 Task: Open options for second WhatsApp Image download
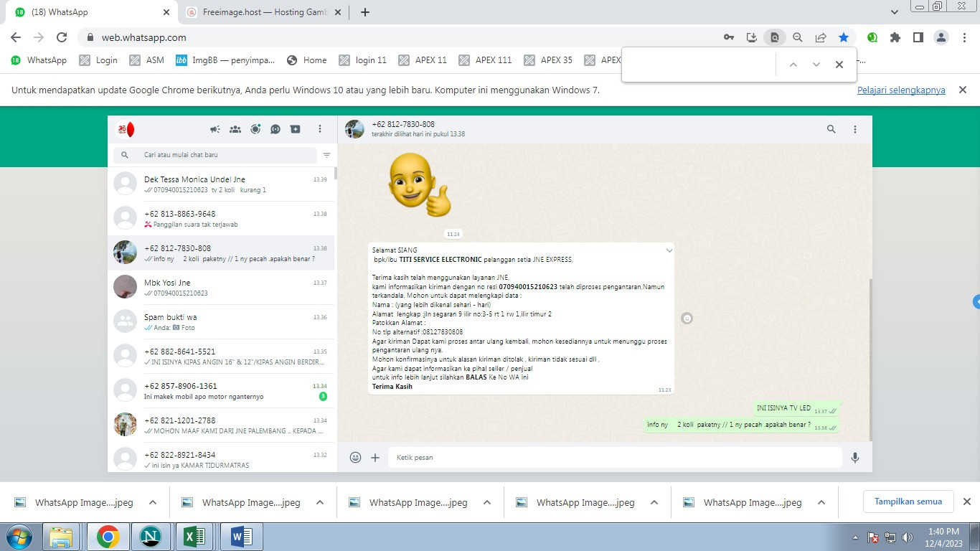(320, 502)
